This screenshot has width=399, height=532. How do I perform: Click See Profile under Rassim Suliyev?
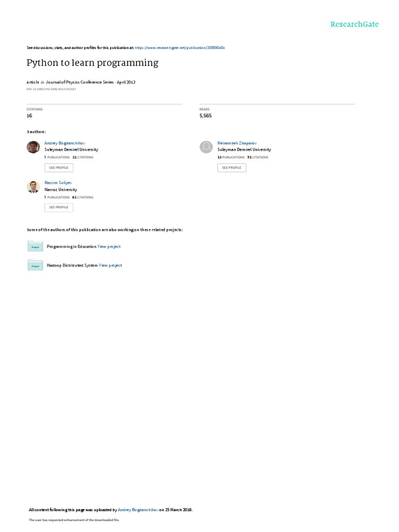click(59, 207)
